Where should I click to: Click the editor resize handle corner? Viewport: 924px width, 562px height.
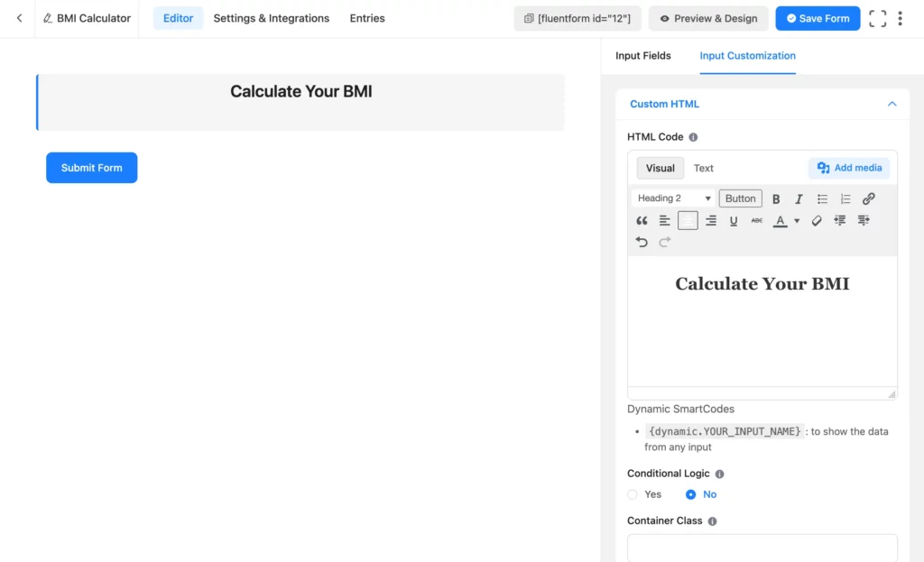(x=892, y=394)
